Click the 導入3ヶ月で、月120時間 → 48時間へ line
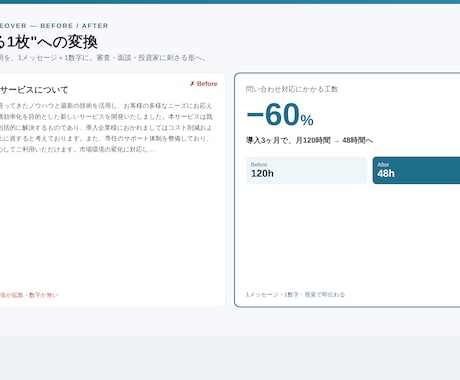The width and height of the screenshot is (460, 380). click(309, 140)
